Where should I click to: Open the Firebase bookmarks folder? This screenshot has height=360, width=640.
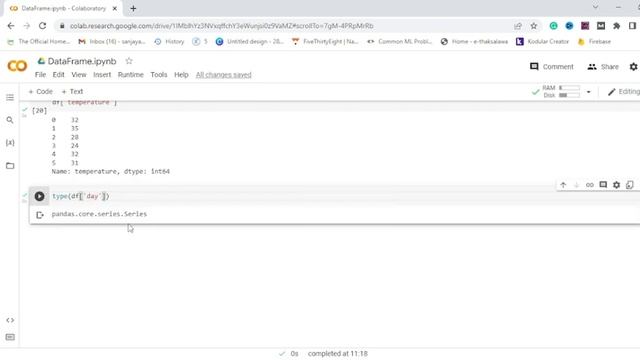[x=594, y=42]
